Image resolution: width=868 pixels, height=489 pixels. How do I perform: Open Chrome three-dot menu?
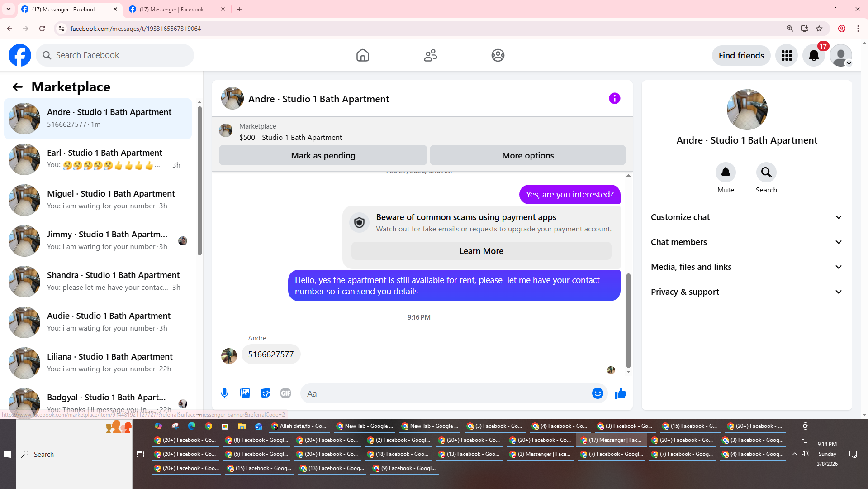point(858,29)
